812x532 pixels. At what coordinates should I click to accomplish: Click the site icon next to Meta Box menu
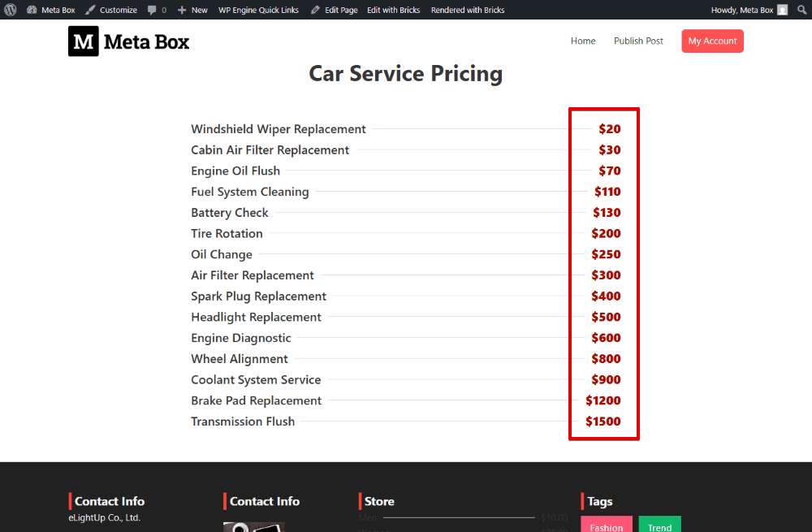[x=31, y=10]
